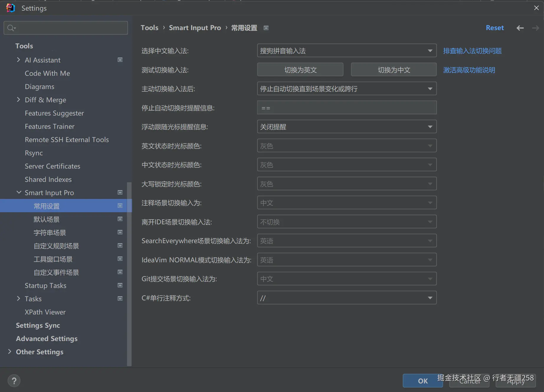Viewport: 544px width, 392px height.
Task: Click the forward navigation arrow top right
Action: (535, 28)
